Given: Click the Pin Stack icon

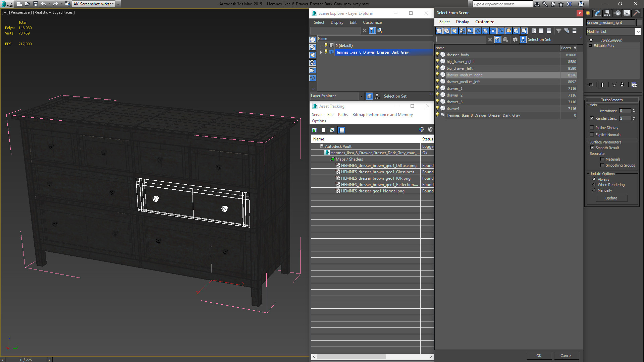Looking at the screenshot, I should click(591, 85).
